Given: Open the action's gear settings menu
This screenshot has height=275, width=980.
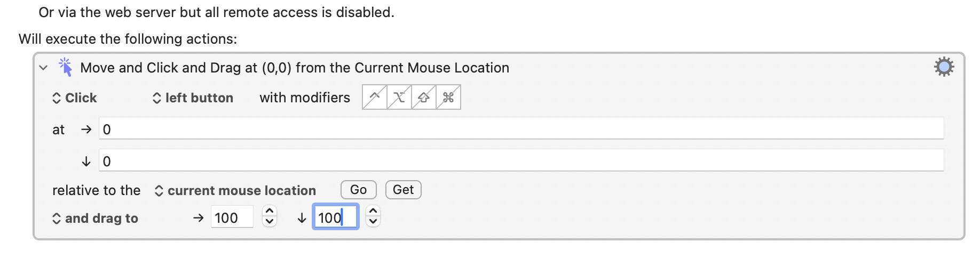Looking at the screenshot, I should click(944, 67).
